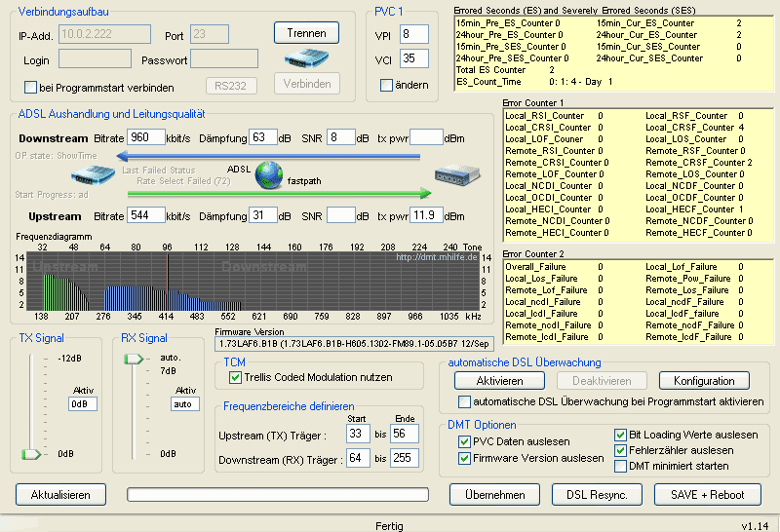Click the blue downstream bars in frequency diagram
780x532 pixels.
tap(173, 299)
